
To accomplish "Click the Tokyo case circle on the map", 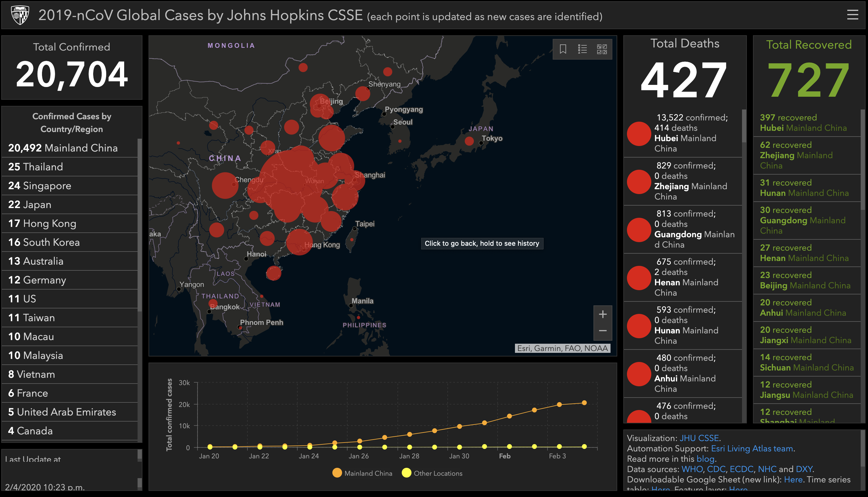I will [x=469, y=141].
